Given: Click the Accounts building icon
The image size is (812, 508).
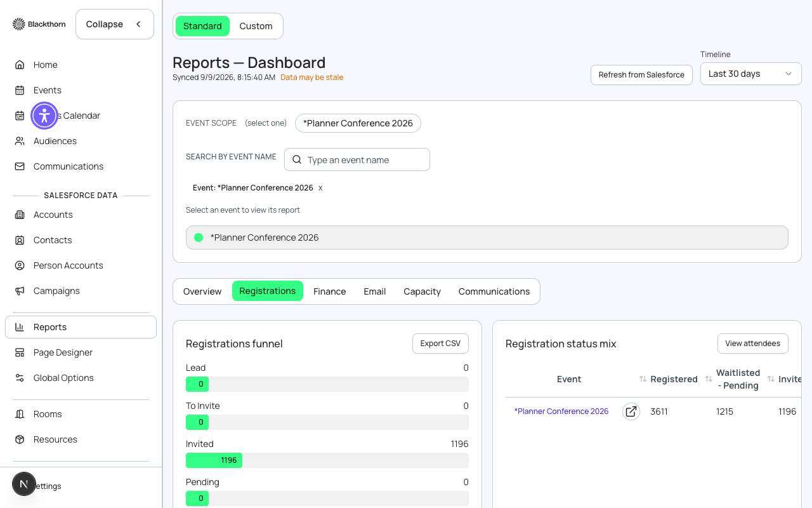Looking at the screenshot, I should [x=20, y=215].
